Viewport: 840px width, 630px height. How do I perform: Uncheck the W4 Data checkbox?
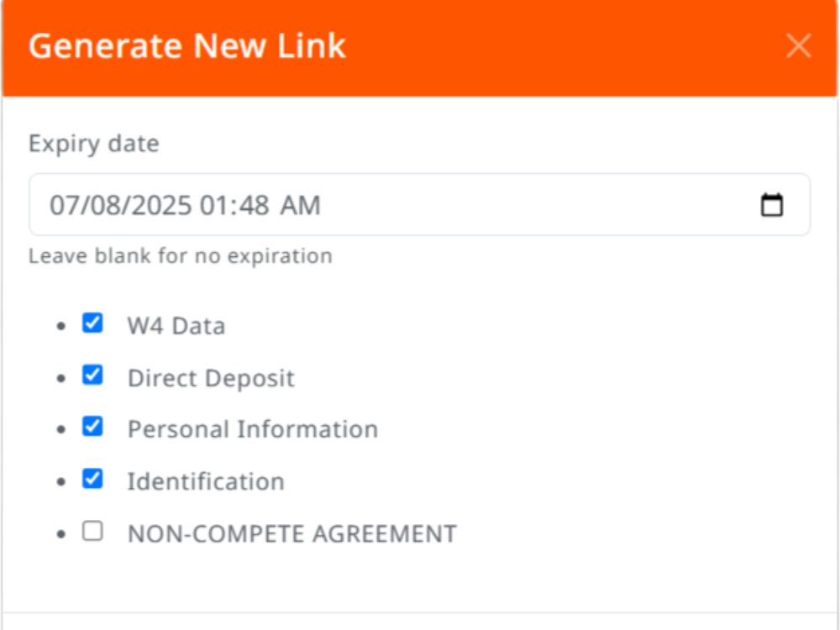point(92,323)
